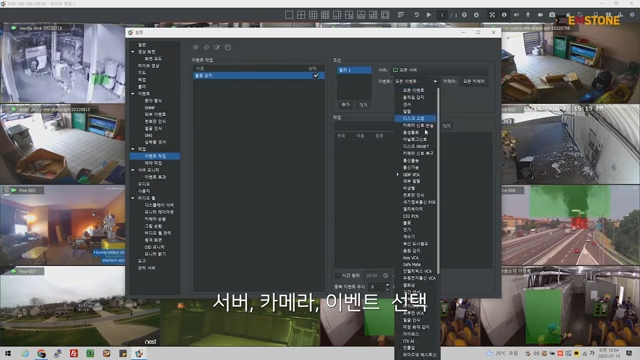Screen dimensions: 640x360
Task: Open Google Chrome from the taskbar
Action: pyautogui.click(x=41, y=353)
